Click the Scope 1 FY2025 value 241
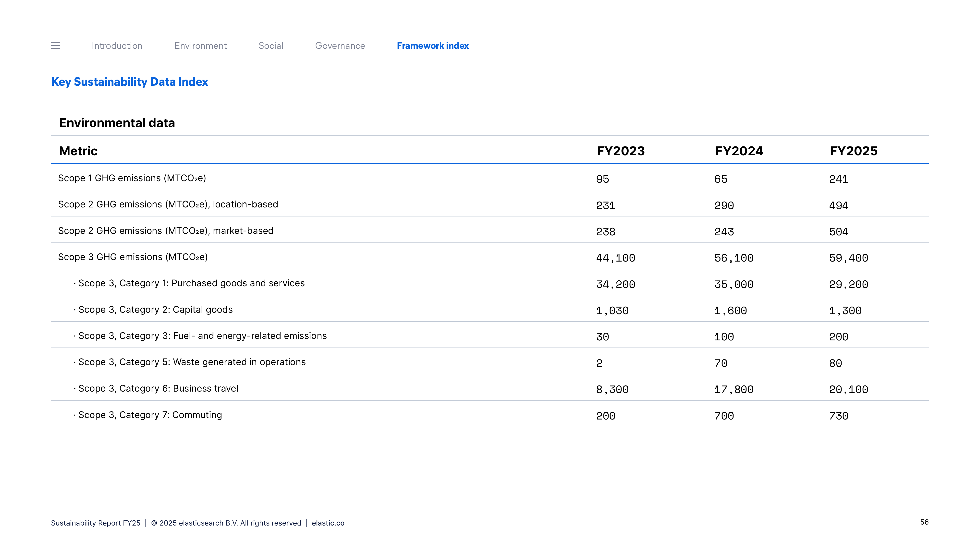980x551 pixels. tap(838, 179)
